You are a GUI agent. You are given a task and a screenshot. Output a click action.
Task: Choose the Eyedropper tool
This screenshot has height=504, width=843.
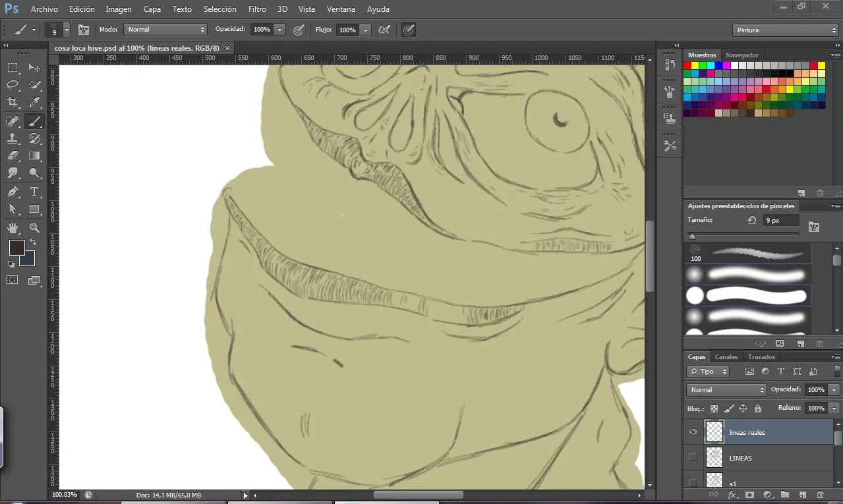tap(34, 102)
